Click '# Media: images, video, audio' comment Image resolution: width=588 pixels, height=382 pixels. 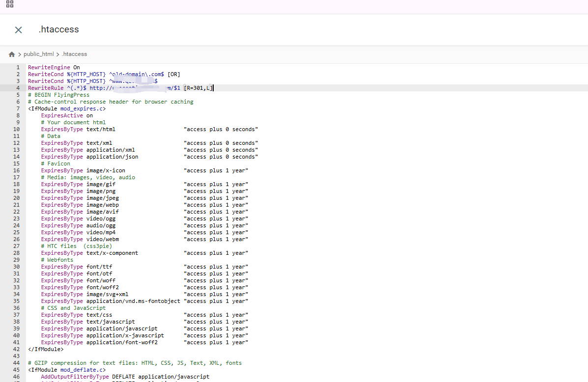point(88,177)
